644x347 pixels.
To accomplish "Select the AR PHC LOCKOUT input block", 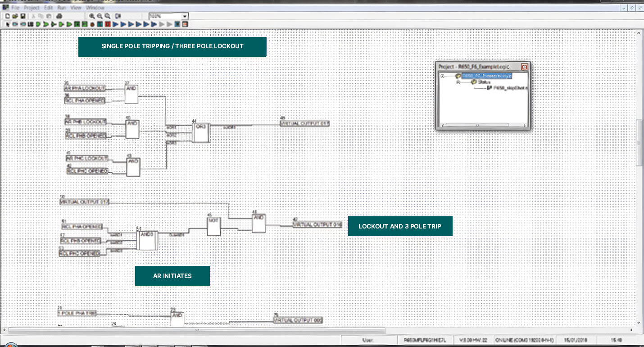I will 87,158.
